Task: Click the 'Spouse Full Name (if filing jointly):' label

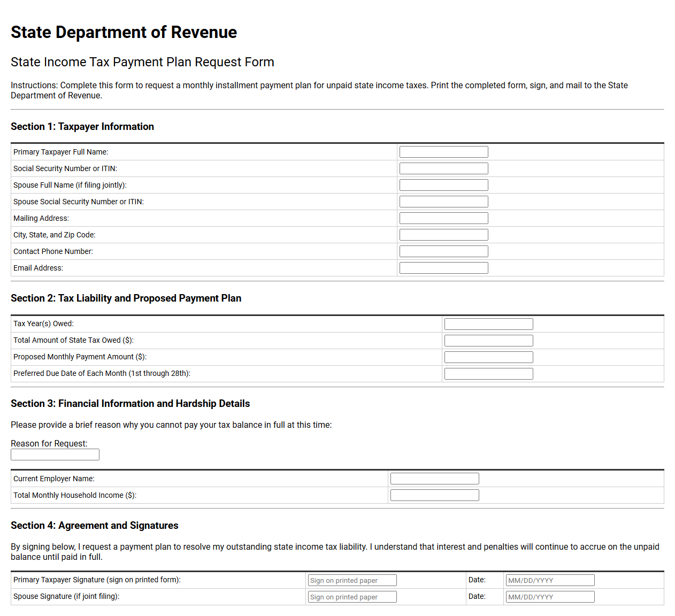Action: [x=70, y=185]
